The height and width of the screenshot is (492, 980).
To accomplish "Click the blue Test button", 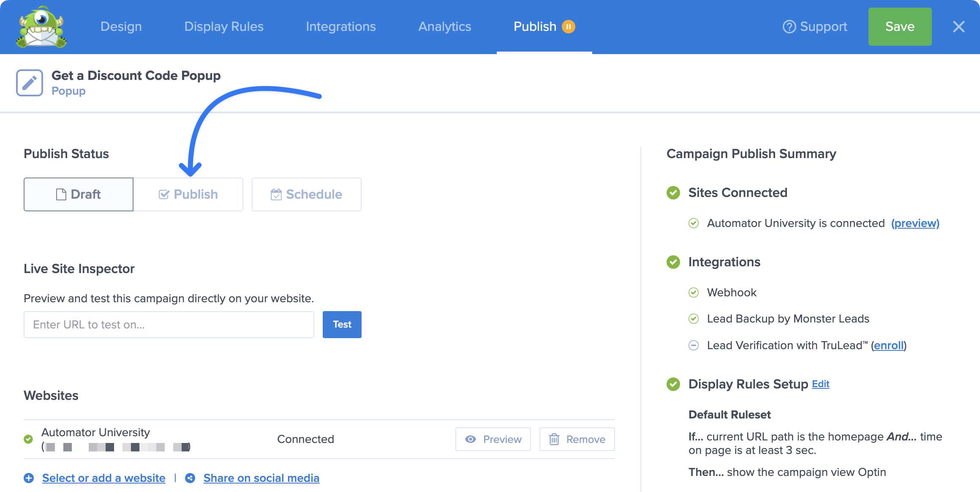I will (342, 325).
